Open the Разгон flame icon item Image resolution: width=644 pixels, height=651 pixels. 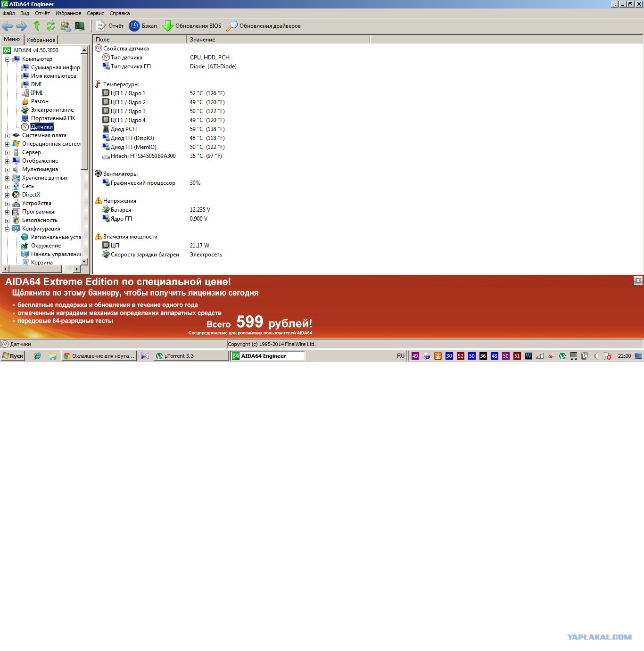[25, 101]
